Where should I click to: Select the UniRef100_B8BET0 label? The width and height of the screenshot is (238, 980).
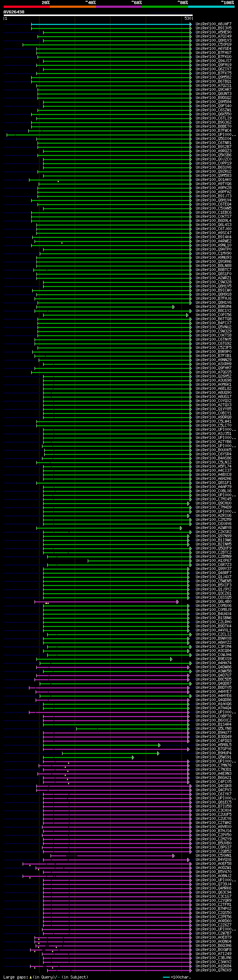[214, 126]
